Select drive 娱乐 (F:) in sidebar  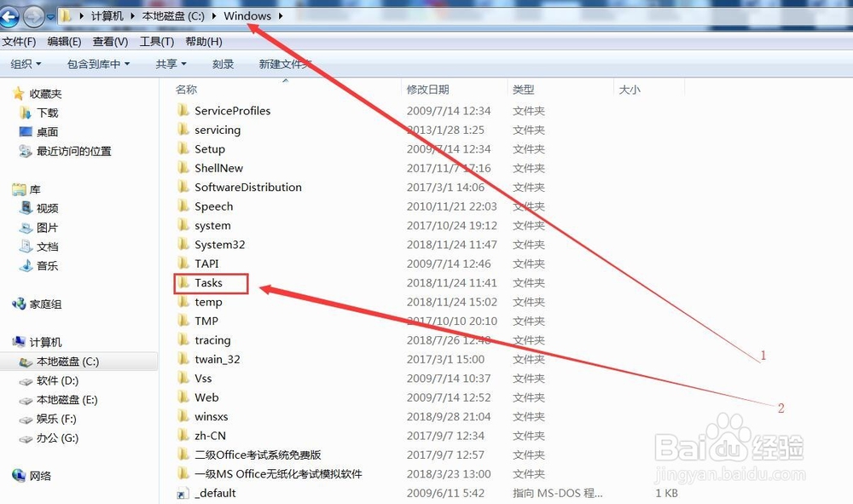click(x=56, y=419)
